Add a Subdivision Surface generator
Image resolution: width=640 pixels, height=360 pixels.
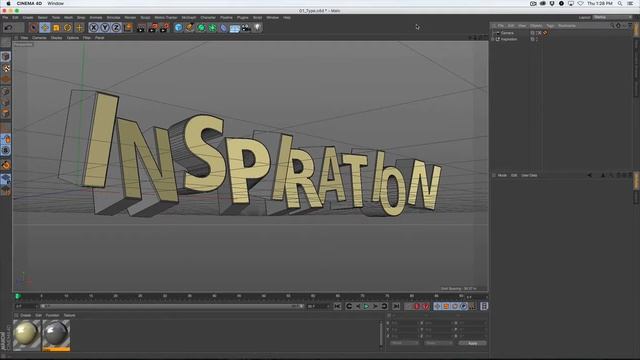[x=201, y=28]
